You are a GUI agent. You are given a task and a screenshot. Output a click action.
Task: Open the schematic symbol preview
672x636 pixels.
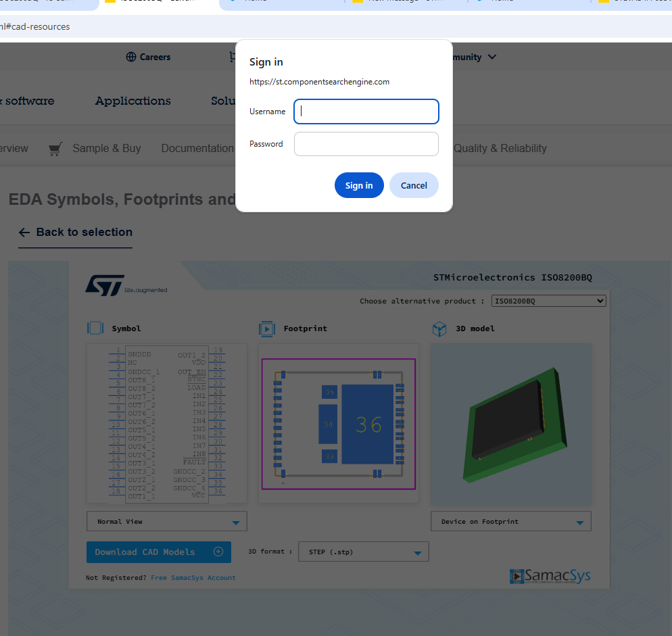pos(167,423)
